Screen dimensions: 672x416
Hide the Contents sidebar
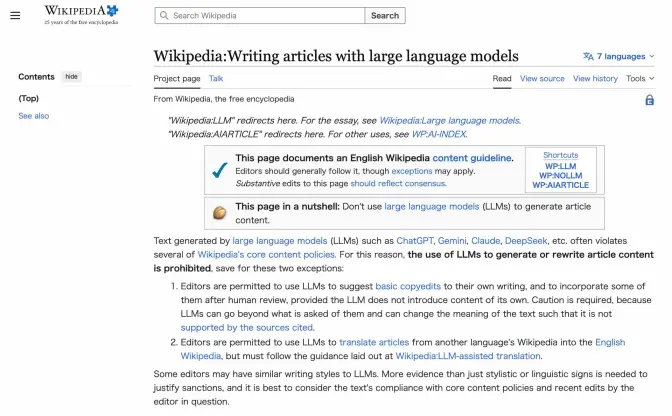(72, 77)
